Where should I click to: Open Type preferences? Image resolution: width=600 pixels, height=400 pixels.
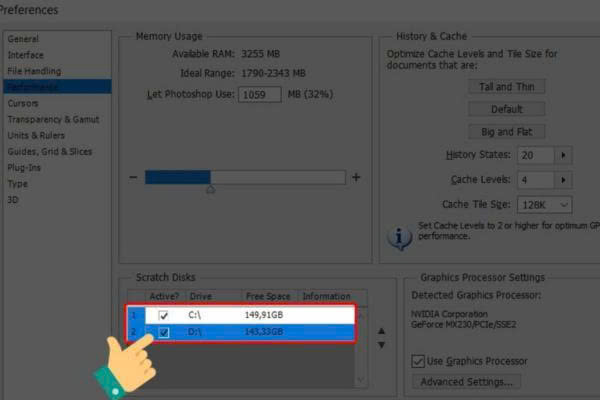(18, 184)
